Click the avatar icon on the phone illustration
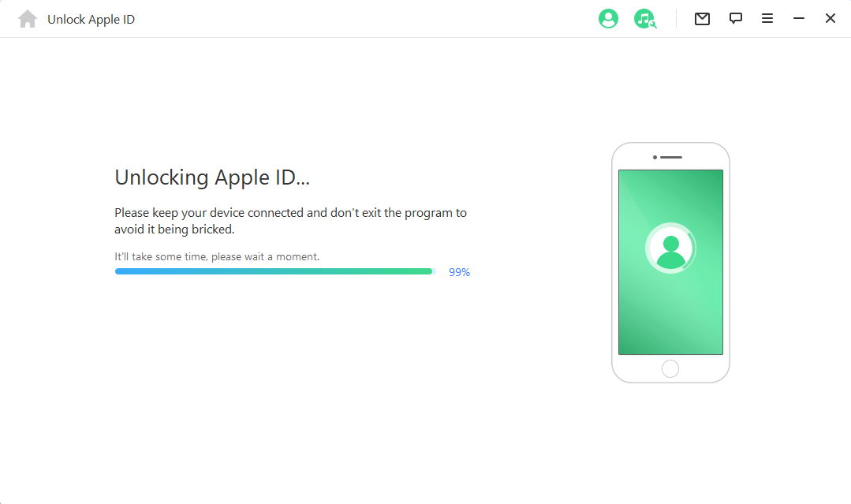 click(670, 247)
